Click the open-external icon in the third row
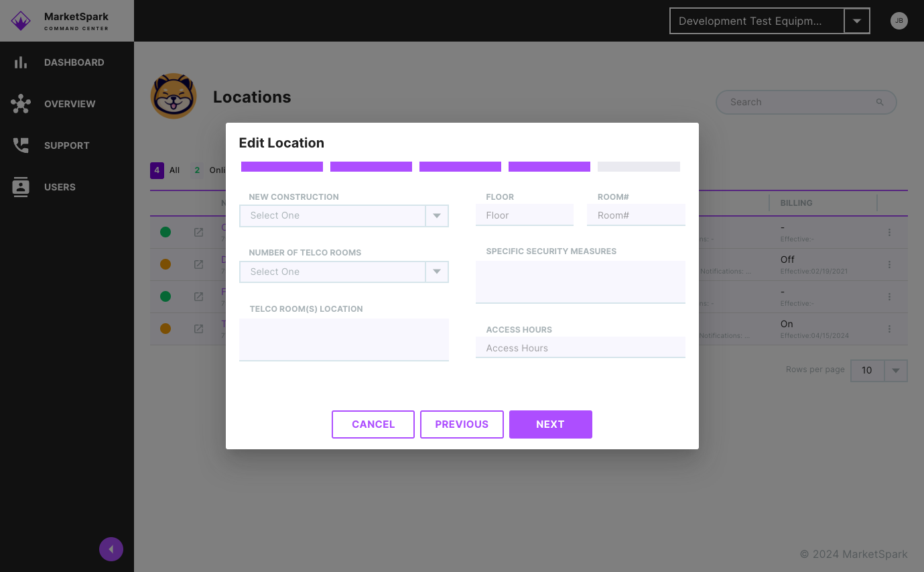 (198, 296)
